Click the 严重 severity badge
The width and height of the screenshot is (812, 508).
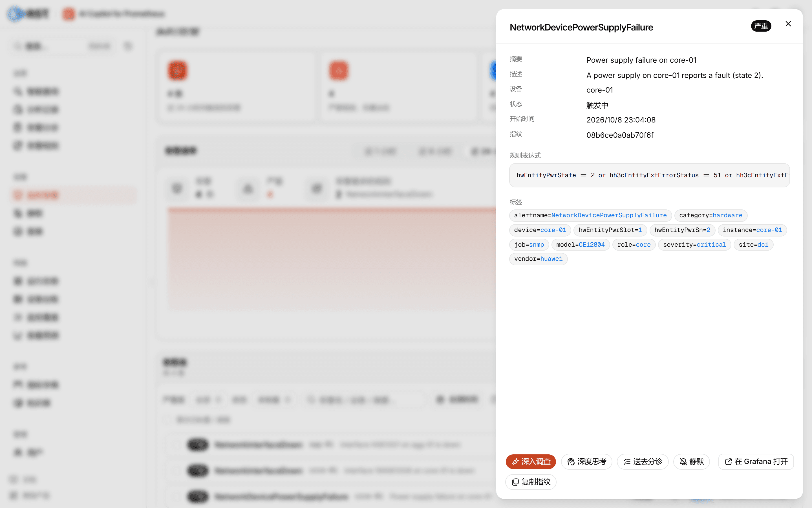click(x=761, y=26)
